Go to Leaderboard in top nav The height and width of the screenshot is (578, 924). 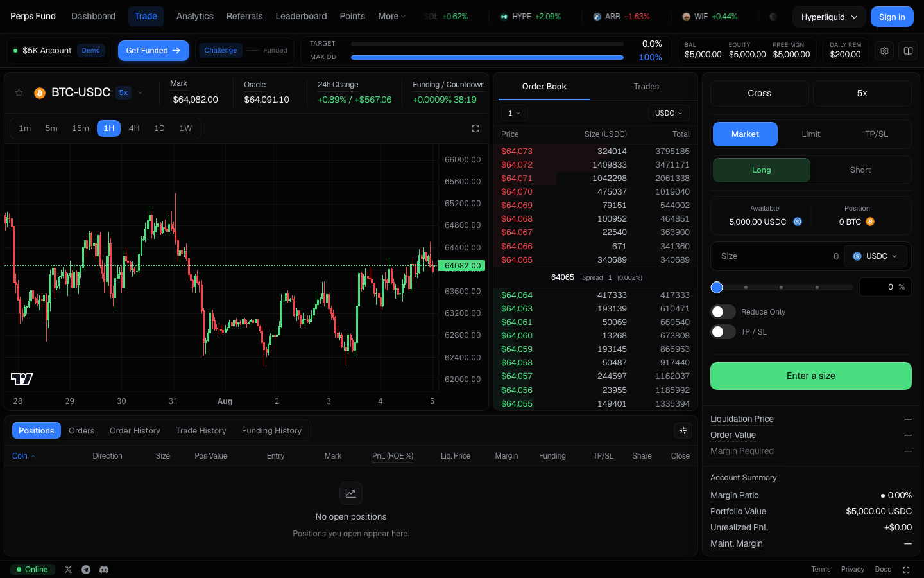point(301,16)
